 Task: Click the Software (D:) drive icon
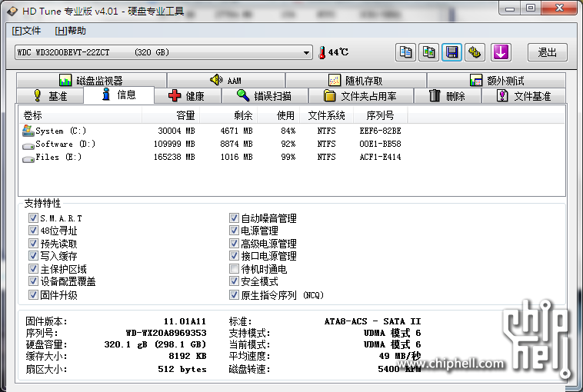point(28,145)
